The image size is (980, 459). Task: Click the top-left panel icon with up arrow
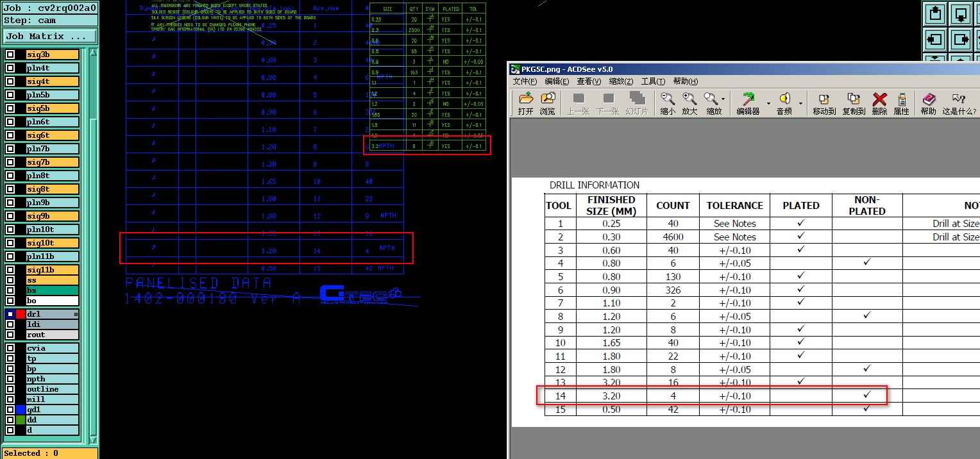[934, 13]
